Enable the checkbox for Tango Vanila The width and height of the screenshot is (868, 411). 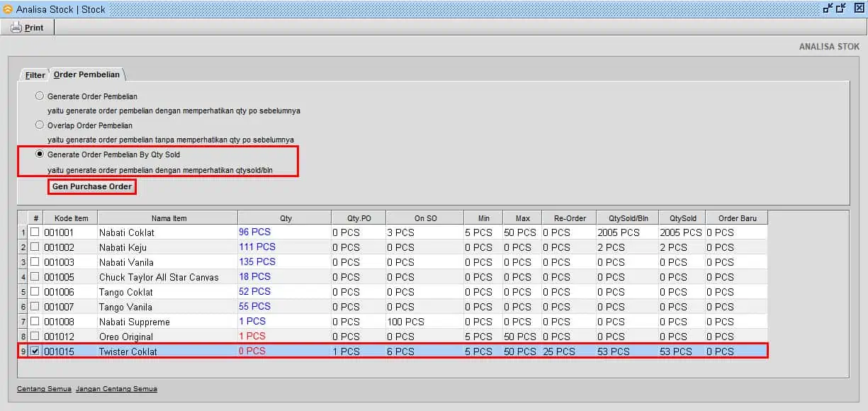[35, 306]
